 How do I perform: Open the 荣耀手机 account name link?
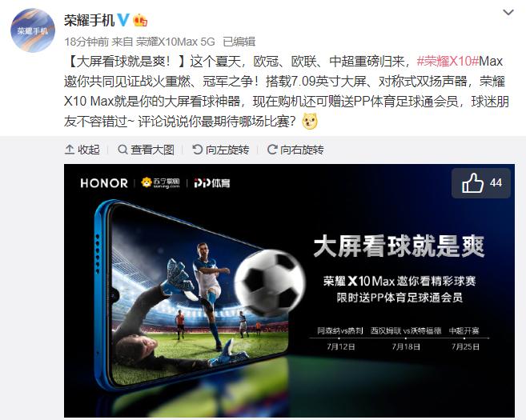tap(89, 20)
